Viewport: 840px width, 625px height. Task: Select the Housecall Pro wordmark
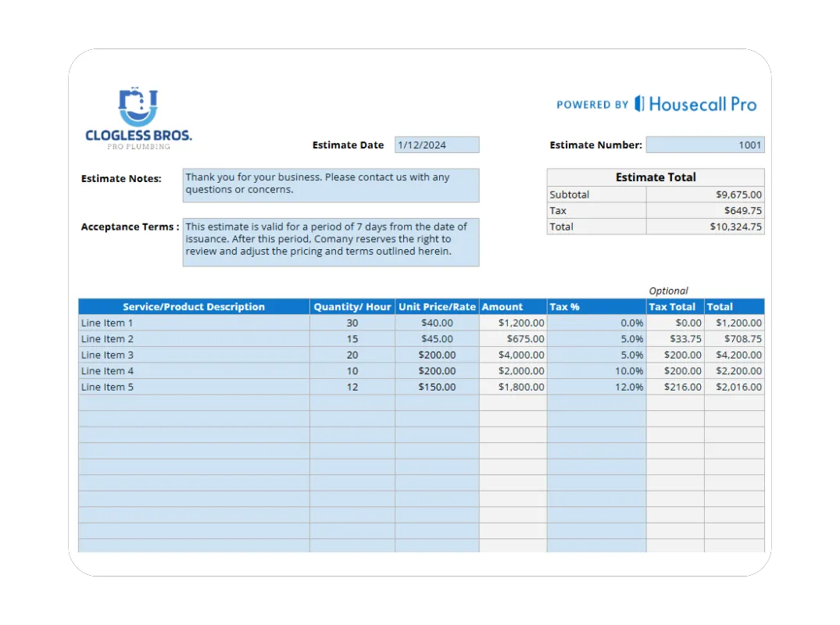[x=703, y=104]
